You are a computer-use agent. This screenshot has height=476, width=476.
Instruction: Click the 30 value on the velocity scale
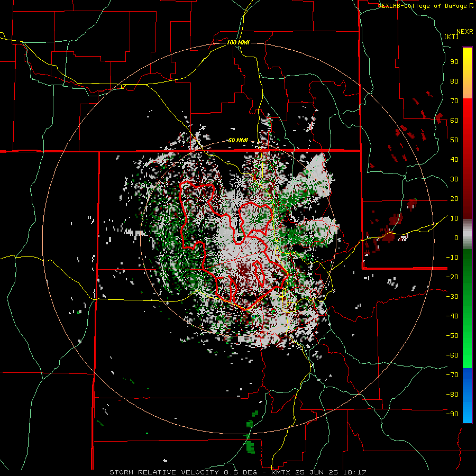[454, 179]
